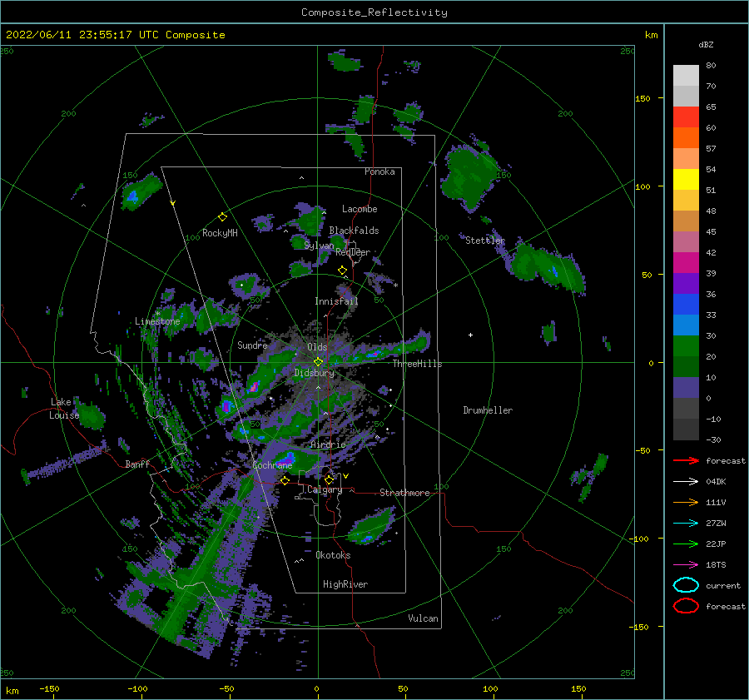Click the Blackfalds city label
749x700 pixels.
(x=354, y=231)
